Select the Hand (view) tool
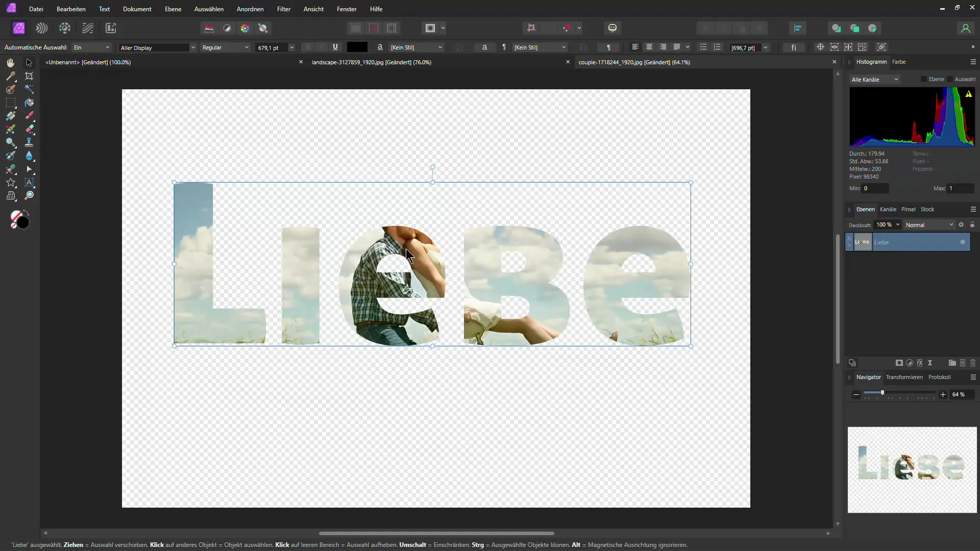This screenshot has height=551, width=980. (10, 63)
